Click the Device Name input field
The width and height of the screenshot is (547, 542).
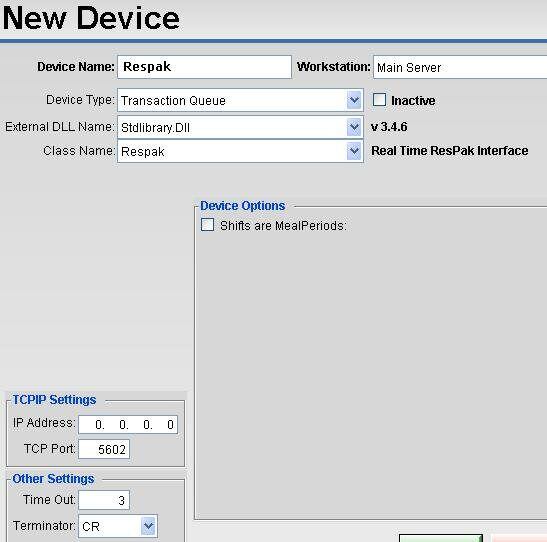pos(204,67)
